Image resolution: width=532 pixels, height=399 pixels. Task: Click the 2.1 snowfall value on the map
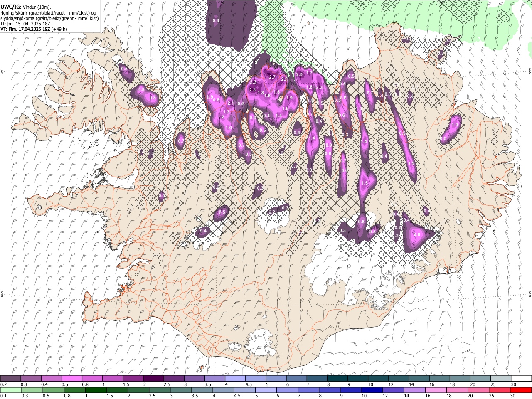231,103
